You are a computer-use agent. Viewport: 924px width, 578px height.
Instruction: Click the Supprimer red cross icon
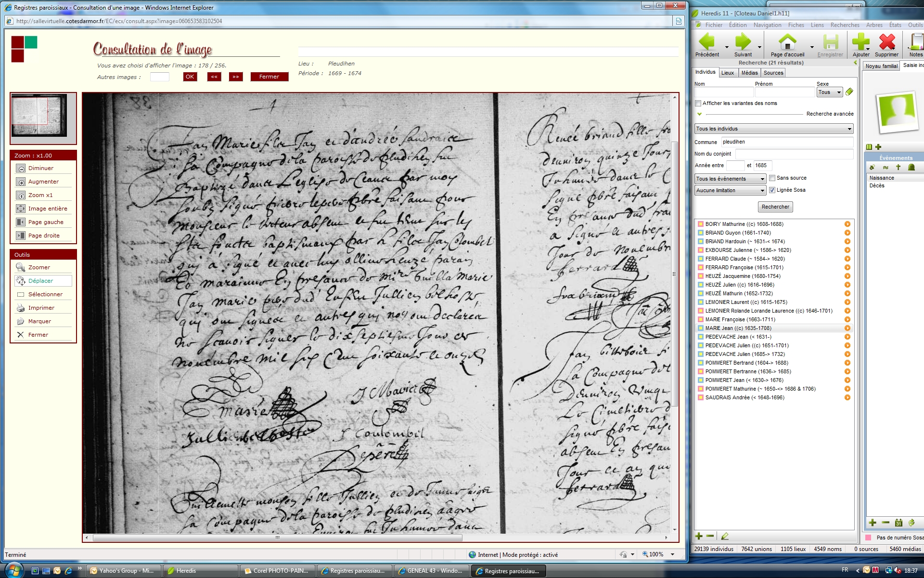(x=886, y=42)
